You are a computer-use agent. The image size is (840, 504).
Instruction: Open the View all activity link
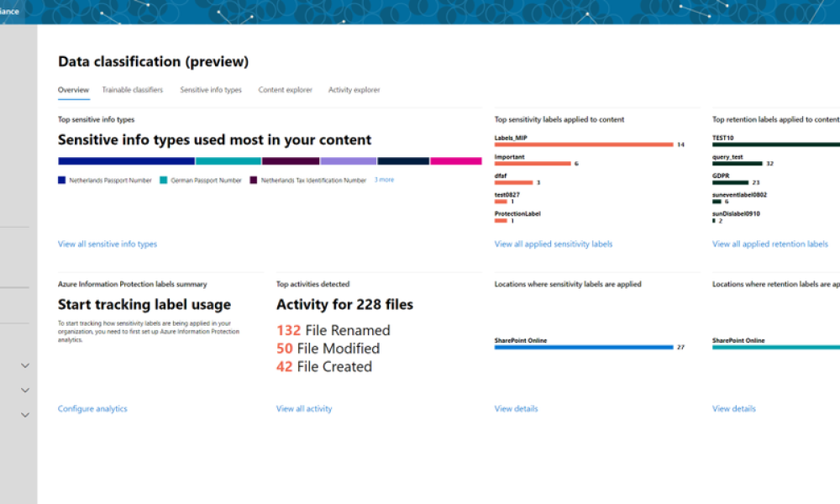pos(304,409)
